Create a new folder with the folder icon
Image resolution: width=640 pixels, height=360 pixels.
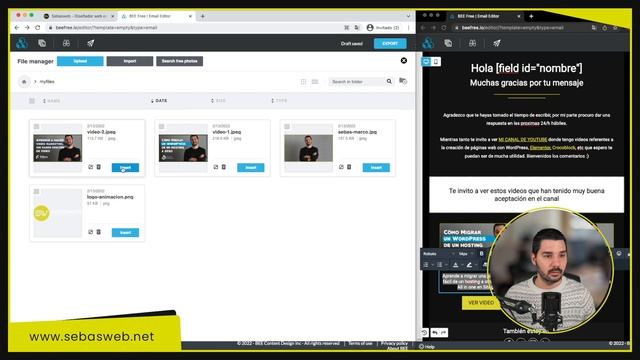coord(403,81)
